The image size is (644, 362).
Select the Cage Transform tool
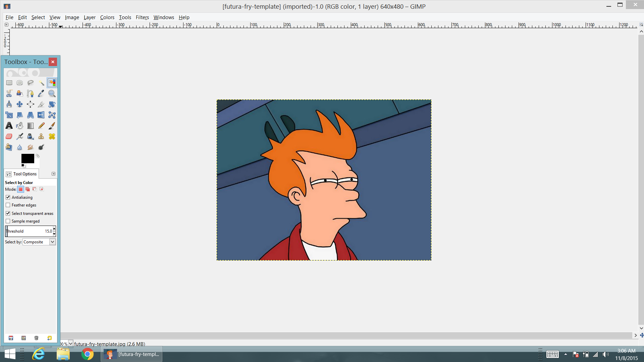tap(52, 115)
